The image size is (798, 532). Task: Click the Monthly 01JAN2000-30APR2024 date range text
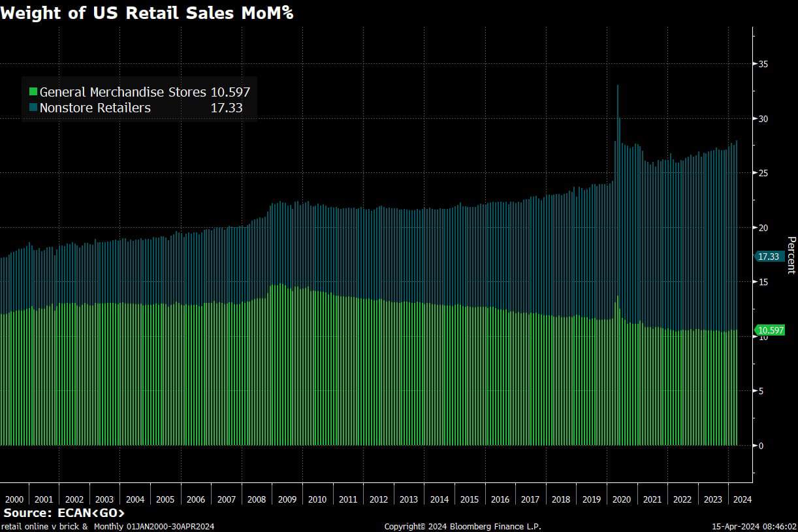(154, 526)
